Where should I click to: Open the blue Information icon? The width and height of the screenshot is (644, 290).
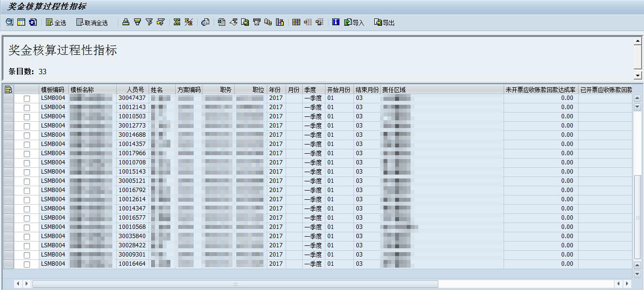tap(336, 22)
